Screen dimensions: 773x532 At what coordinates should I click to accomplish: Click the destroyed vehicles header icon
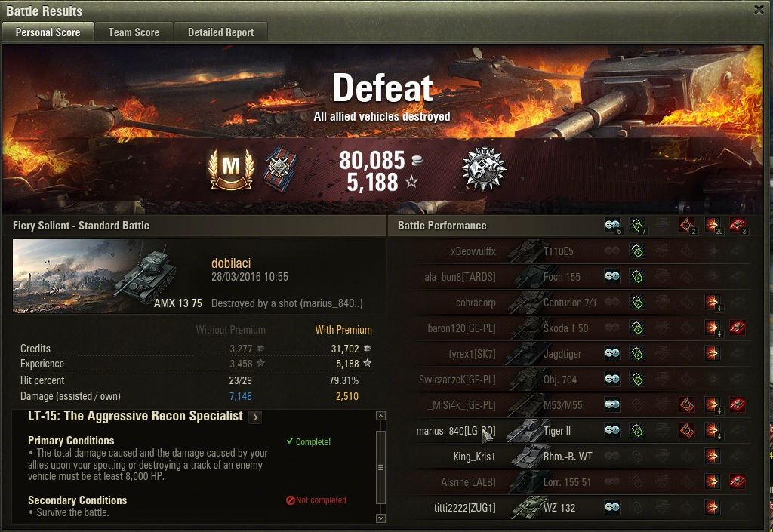point(738,226)
